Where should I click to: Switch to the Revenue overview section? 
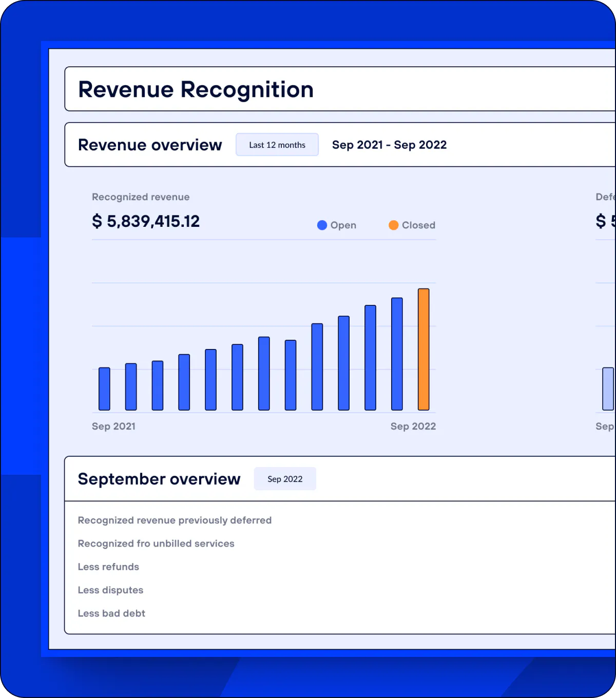[149, 145]
